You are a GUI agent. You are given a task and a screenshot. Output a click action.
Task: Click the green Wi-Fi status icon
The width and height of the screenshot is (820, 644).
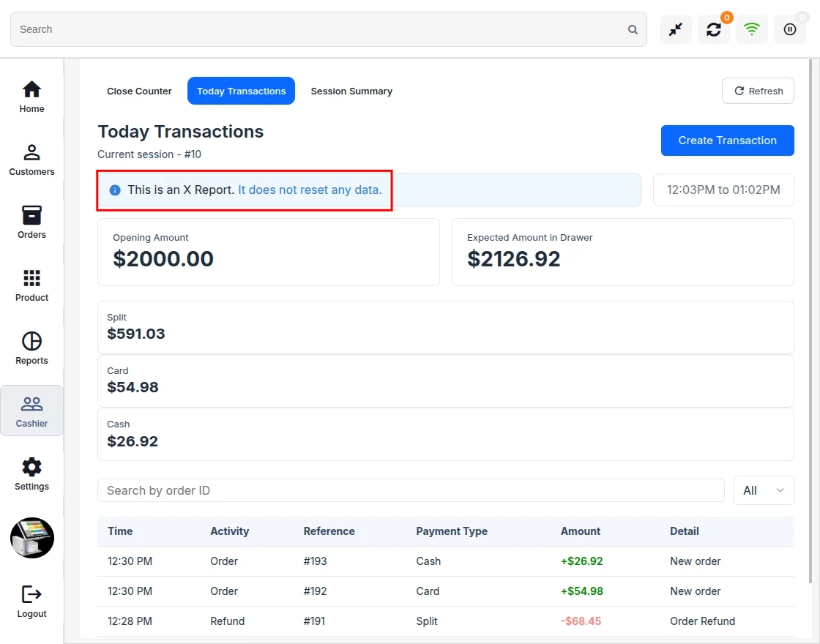pos(751,29)
